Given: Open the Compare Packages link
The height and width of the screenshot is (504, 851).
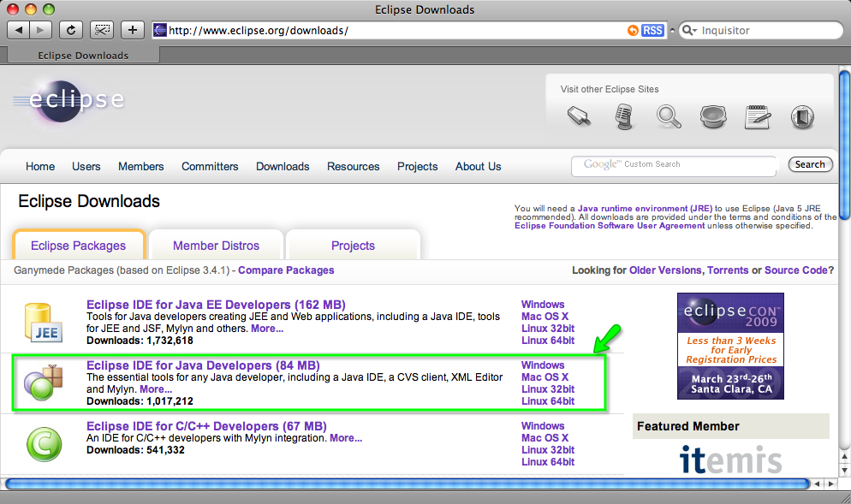Looking at the screenshot, I should tap(286, 270).
